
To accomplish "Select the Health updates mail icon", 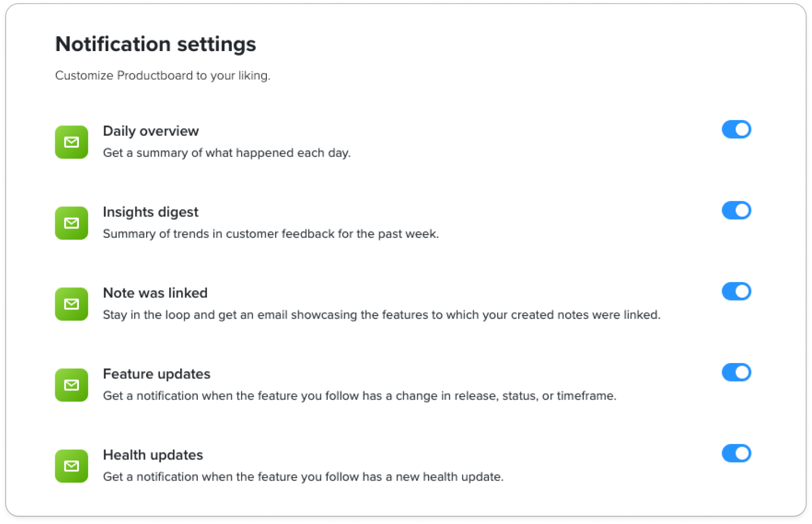I will 72,466.
